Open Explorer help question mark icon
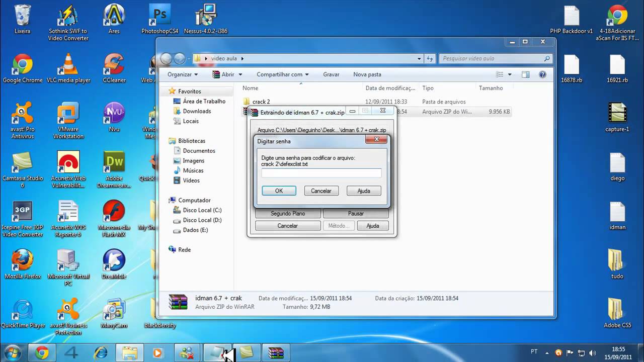644x362 pixels. (x=542, y=74)
